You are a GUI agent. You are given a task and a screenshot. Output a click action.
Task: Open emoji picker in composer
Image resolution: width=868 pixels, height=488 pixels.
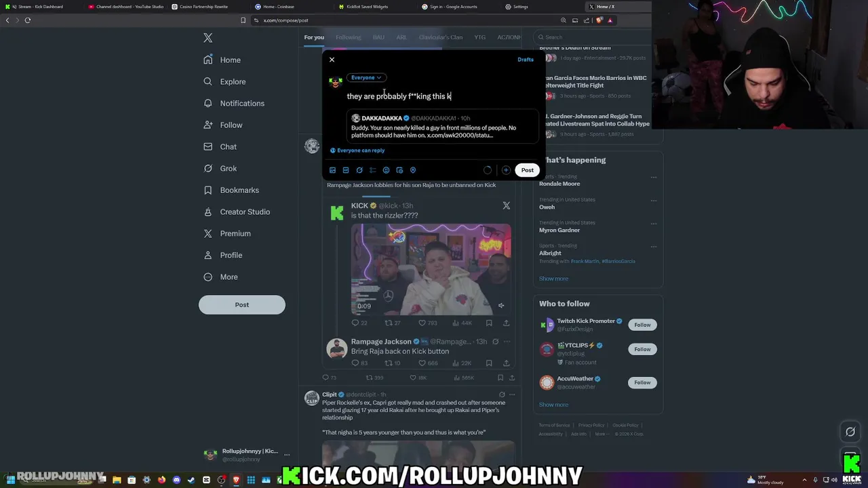(386, 170)
